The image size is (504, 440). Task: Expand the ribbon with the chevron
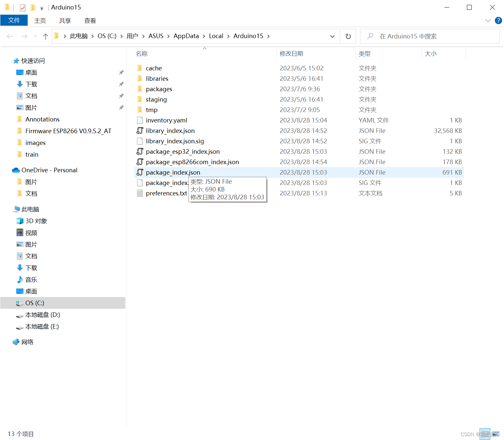tap(488, 21)
